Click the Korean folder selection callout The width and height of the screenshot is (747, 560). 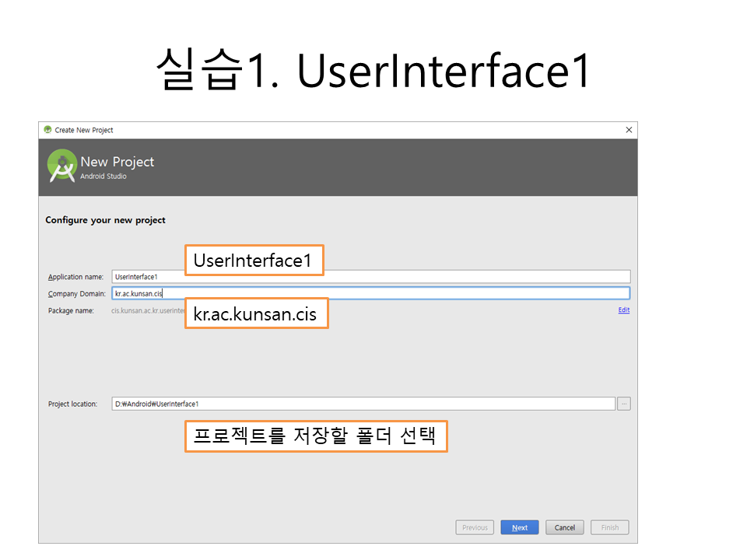point(315,436)
